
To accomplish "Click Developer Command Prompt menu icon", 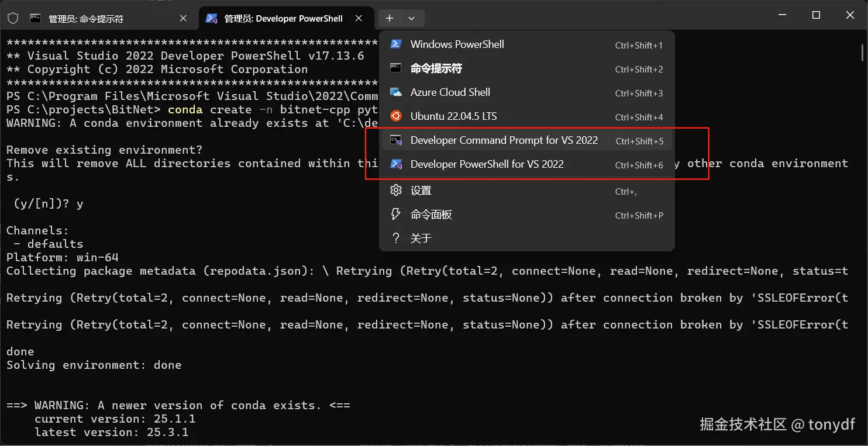I will pos(396,140).
